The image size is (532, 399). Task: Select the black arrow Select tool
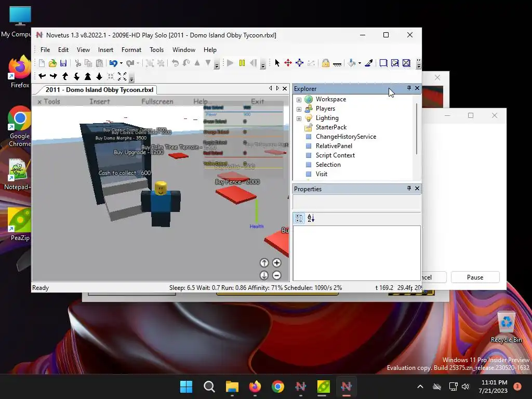click(277, 63)
